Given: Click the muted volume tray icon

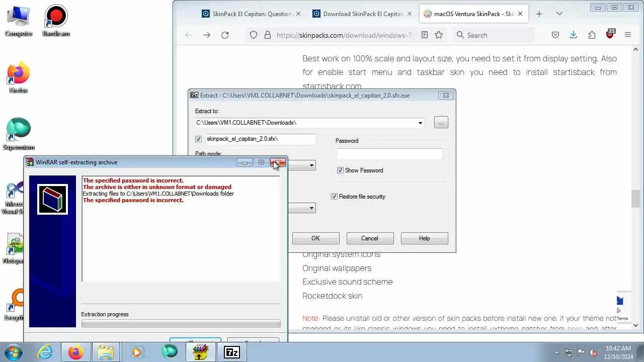Looking at the screenshot, I should point(593,352).
